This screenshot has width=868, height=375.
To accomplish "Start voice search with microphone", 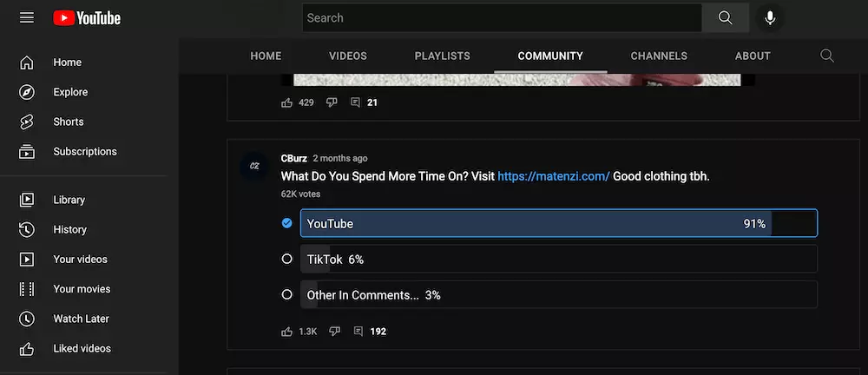I will (x=769, y=17).
